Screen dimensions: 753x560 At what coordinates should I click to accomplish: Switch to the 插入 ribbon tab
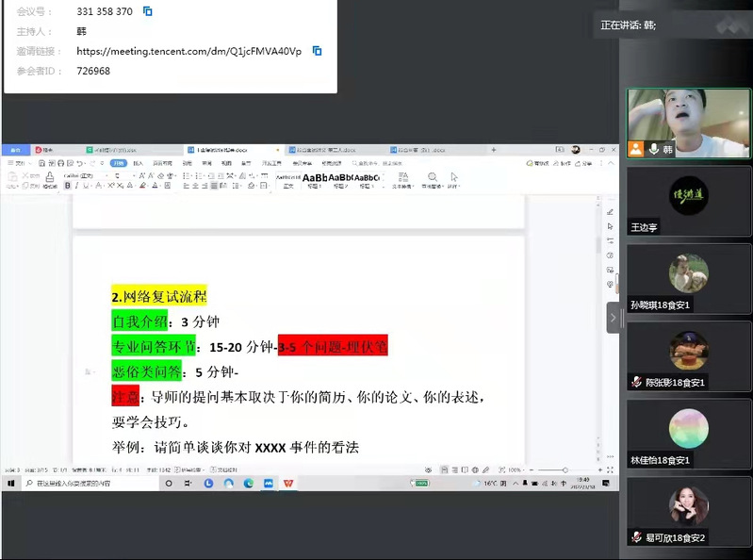click(x=138, y=163)
